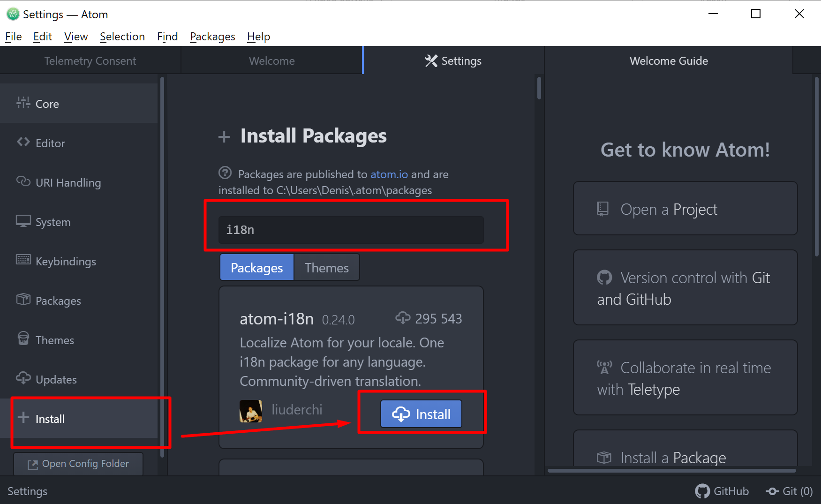The image size is (821, 504).
Task: Install the atom-i18n package
Action: point(421,414)
